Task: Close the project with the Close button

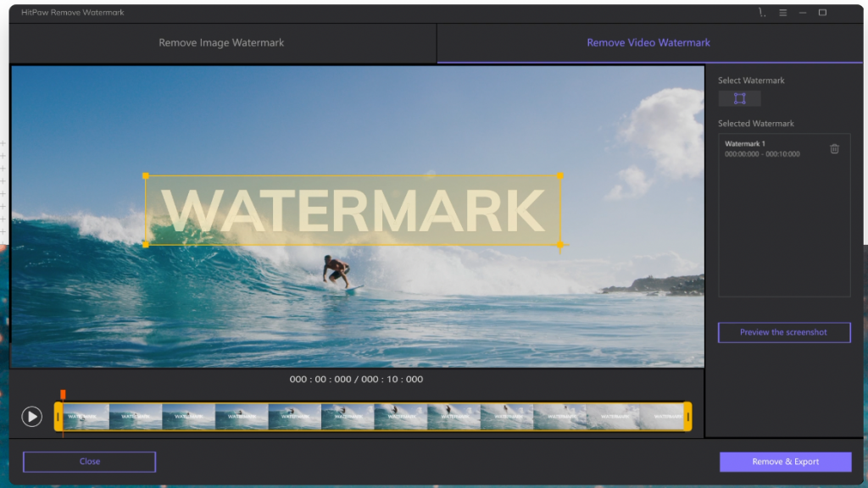Action: (88, 461)
